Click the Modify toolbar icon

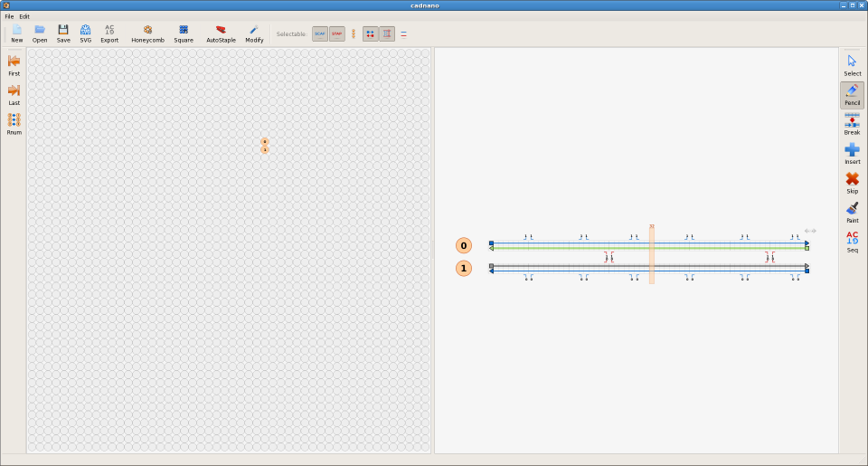pos(254,33)
